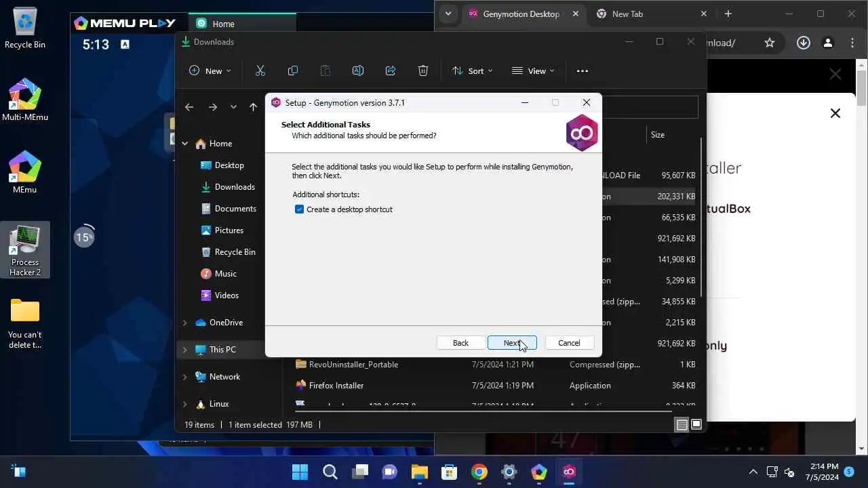This screenshot has height=488, width=868.
Task: Open Chrome tab search dropdown
Action: (x=448, y=14)
